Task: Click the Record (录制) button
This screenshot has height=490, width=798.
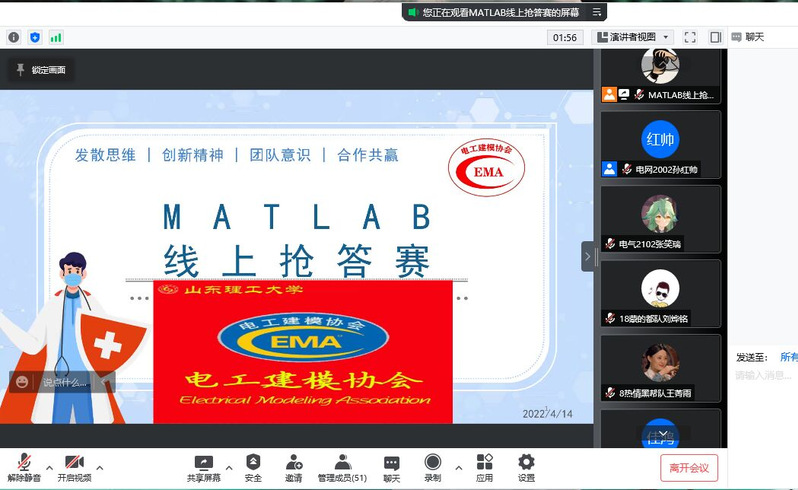Action: tap(433, 466)
